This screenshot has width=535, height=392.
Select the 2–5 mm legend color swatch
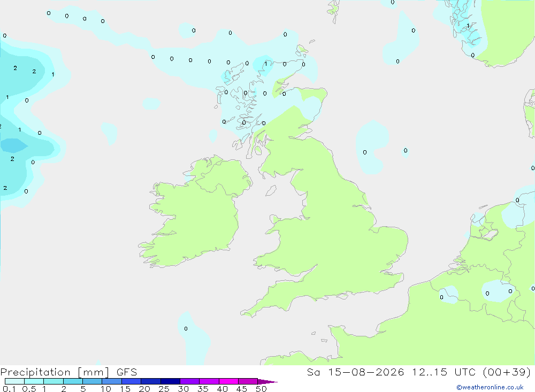pos(73,381)
